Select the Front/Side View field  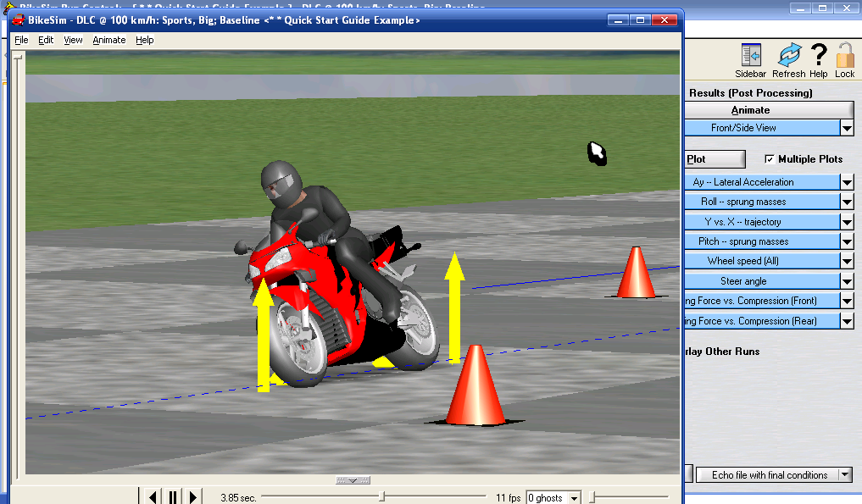click(x=763, y=128)
